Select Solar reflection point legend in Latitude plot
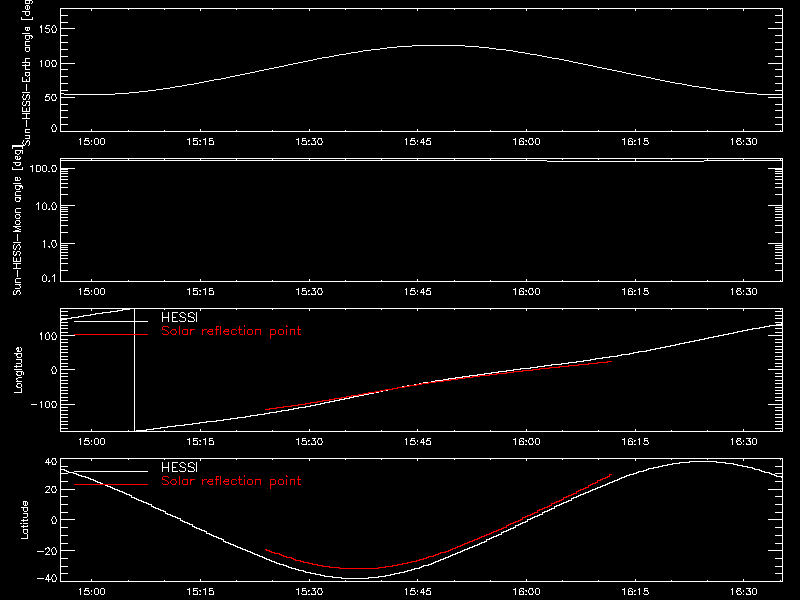The image size is (800, 600). (x=231, y=481)
